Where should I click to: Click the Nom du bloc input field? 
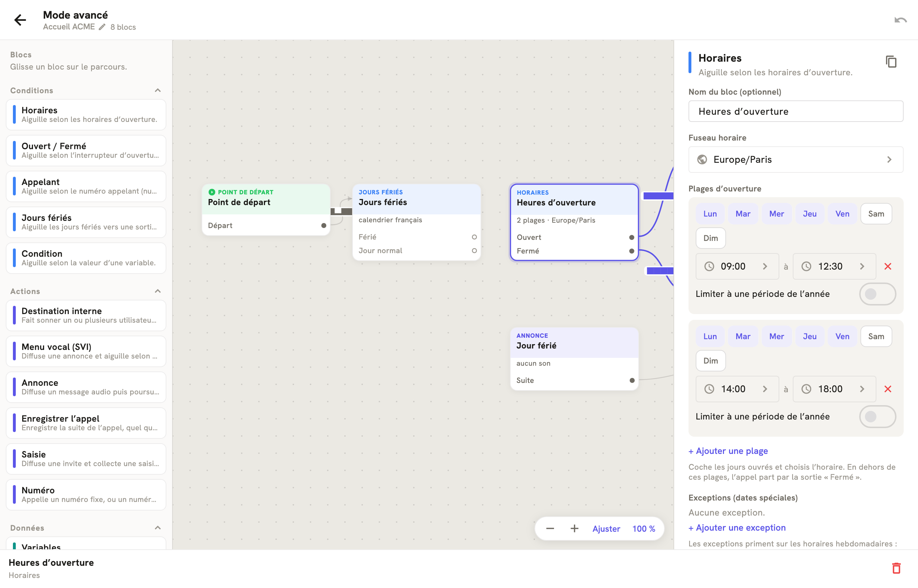[795, 112]
